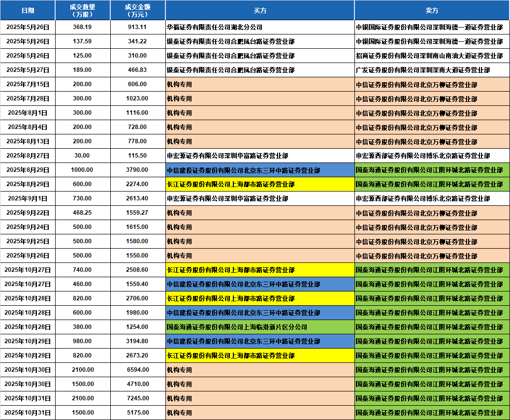Select the quantity cell 125.00
This screenshot has width=510, height=420.
83,56
